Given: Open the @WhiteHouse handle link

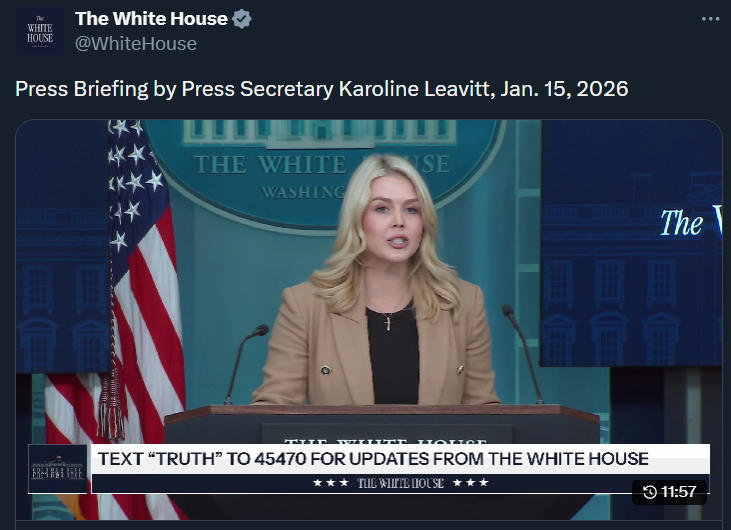Looking at the screenshot, I should [x=136, y=44].
